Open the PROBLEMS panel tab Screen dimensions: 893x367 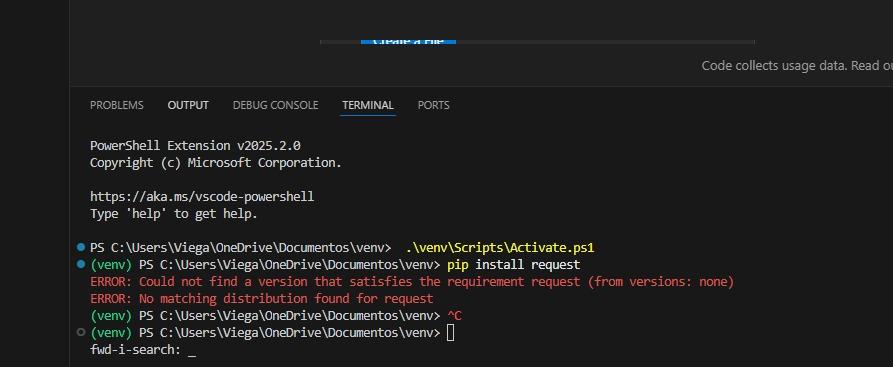pyautogui.click(x=117, y=105)
